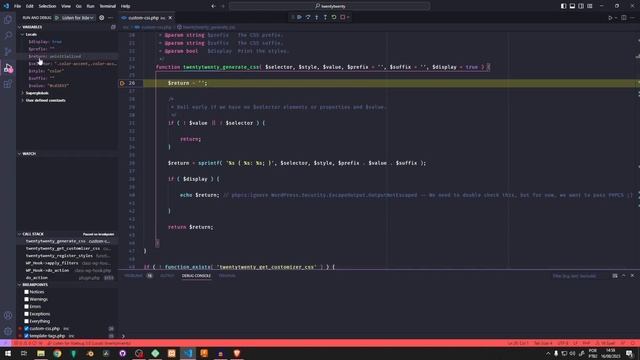Switch to the Debug Console tab
The height and width of the screenshot is (360, 640).
click(196, 276)
